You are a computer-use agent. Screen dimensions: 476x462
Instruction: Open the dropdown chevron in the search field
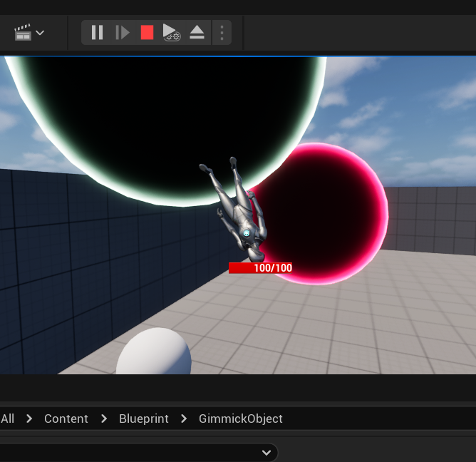point(267,453)
